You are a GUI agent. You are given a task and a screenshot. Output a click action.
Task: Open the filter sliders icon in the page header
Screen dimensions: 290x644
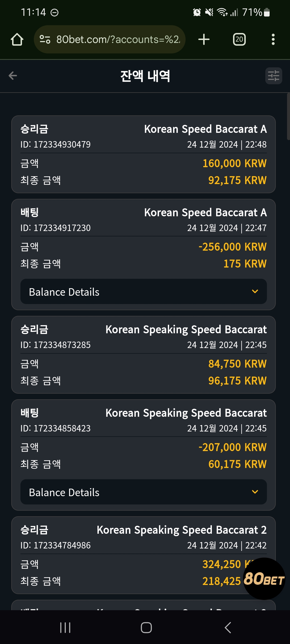[x=274, y=76]
